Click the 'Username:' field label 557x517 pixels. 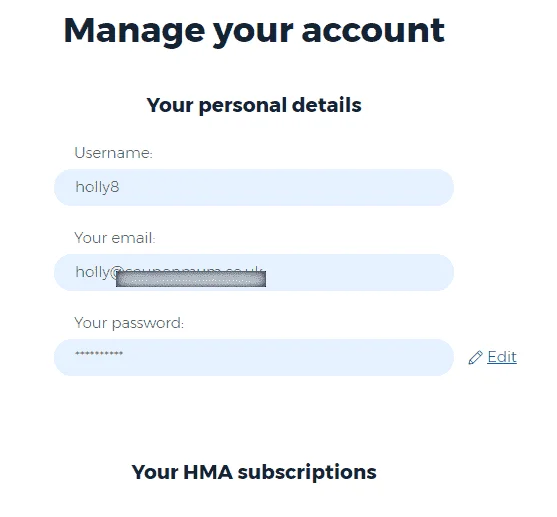pos(114,153)
